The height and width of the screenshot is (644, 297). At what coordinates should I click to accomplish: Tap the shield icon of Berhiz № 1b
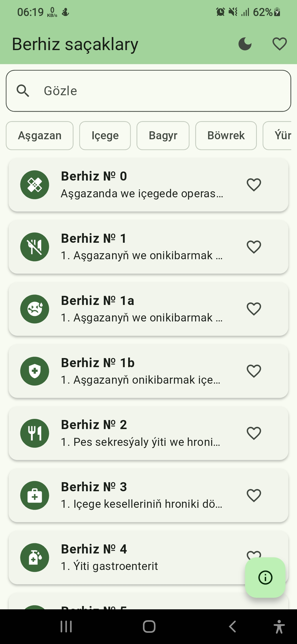(x=35, y=371)
